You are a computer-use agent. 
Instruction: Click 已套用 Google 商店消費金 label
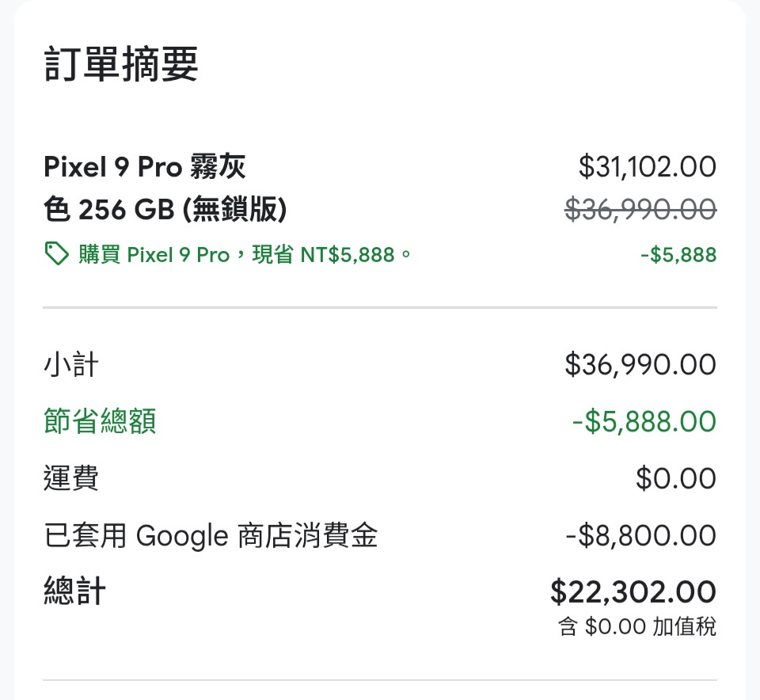[x=211, y=535]
